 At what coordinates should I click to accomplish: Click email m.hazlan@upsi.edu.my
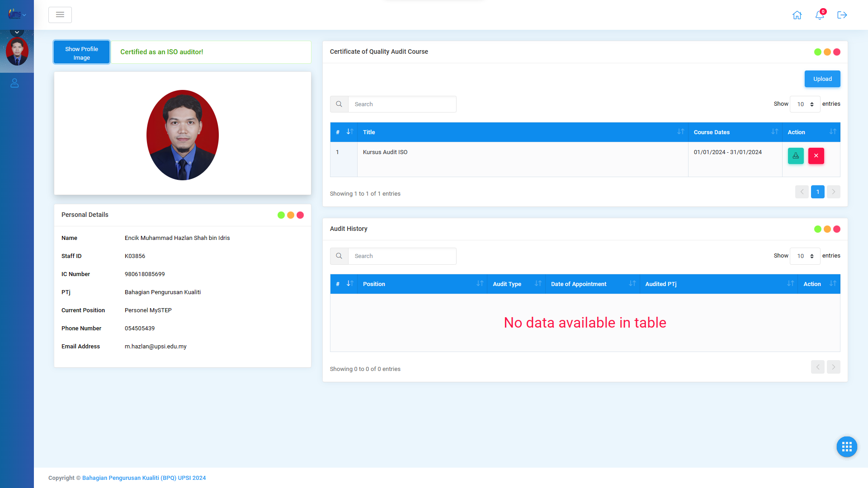point(156,347)
